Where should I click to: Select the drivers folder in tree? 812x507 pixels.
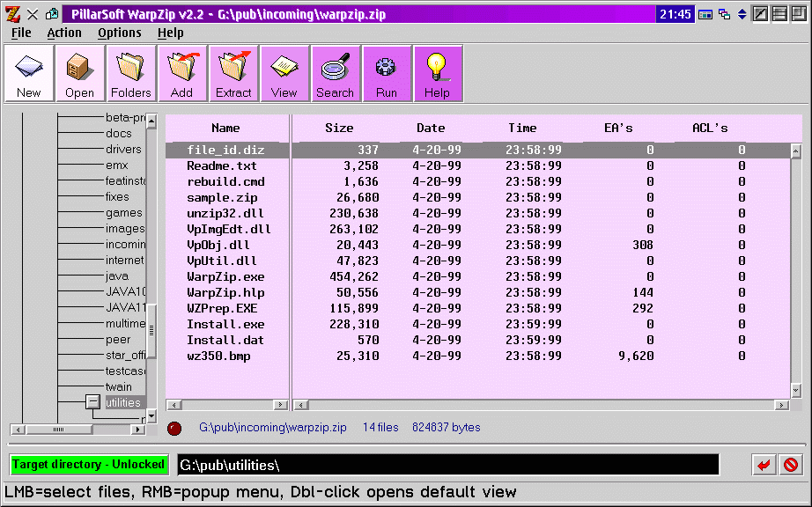(x=123, y=149)
